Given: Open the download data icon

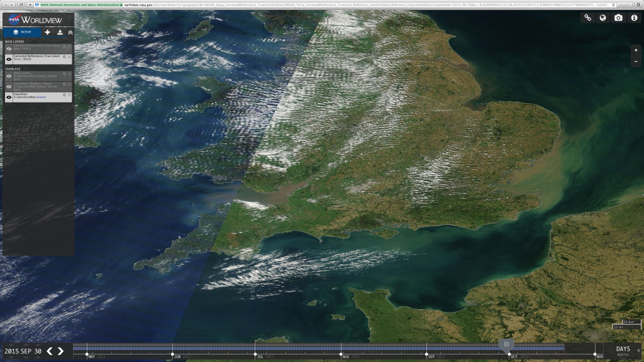Looking at the screenshot, I should coord(60,32).
